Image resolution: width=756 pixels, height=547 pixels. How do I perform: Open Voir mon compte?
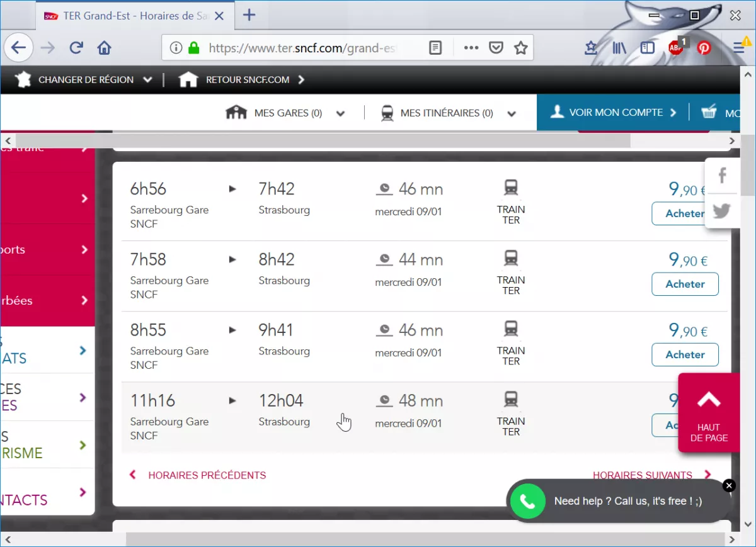pos(614,113)
